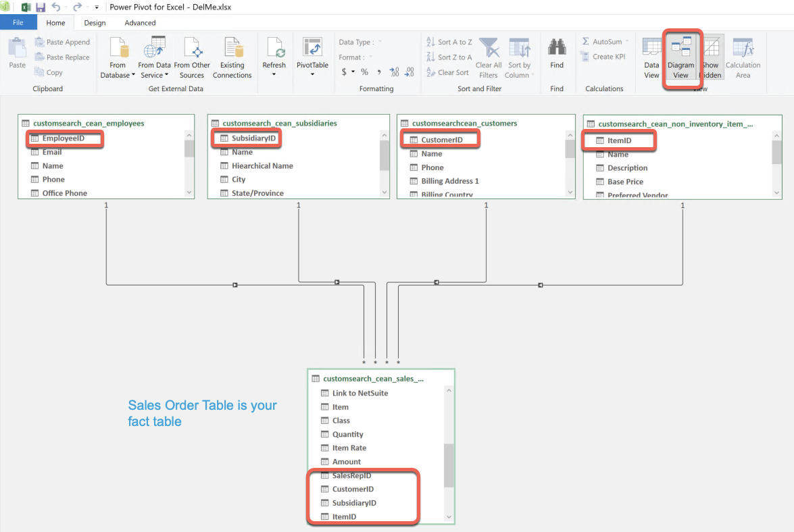794x532 pixels.
Task: Click the Undo icon
Action: click(x=55, y=7)
